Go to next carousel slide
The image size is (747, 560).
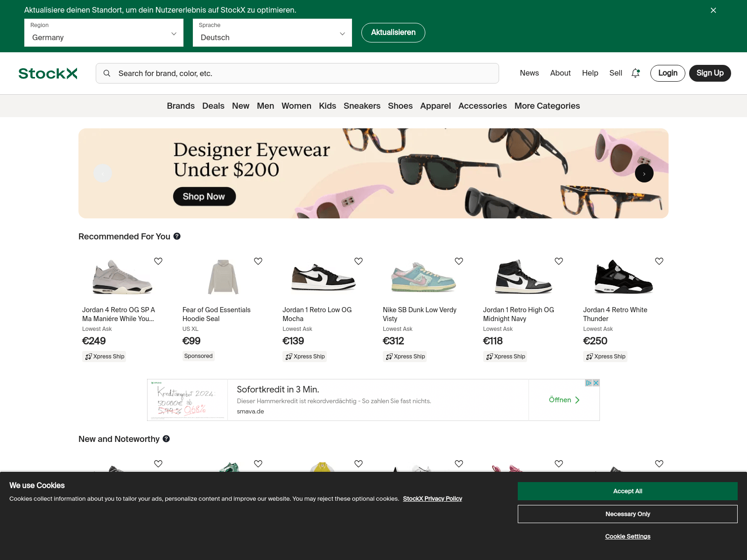(x=644, y=174)
